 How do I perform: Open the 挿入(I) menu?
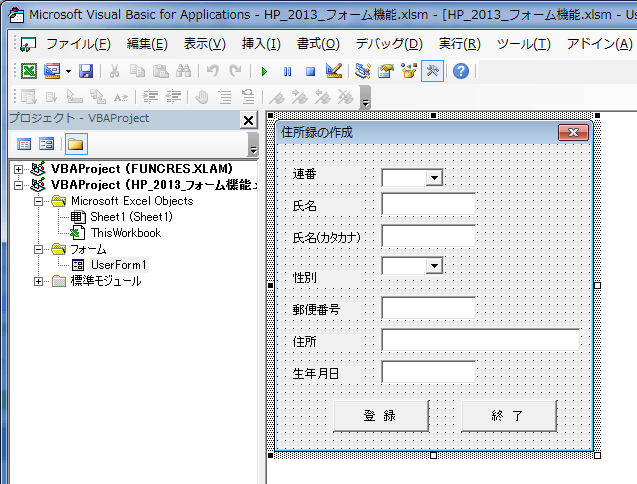[x=261, y=44]
